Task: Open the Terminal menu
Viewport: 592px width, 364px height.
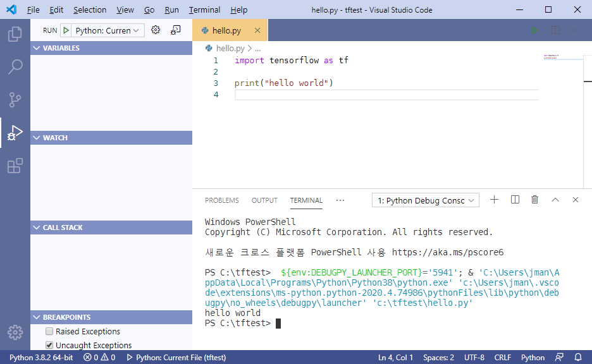Action: [x=205, y=10]
